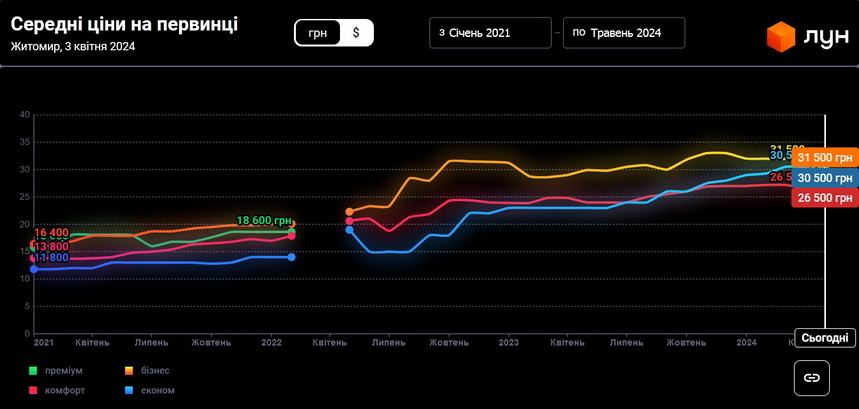Click the copy link icon button

(812, 378)
